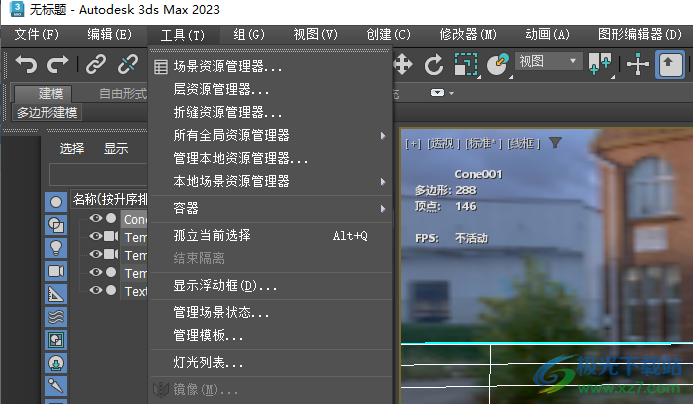
Task: Click the Unlink selection broken-chain icon
Action: pos(128,65)
